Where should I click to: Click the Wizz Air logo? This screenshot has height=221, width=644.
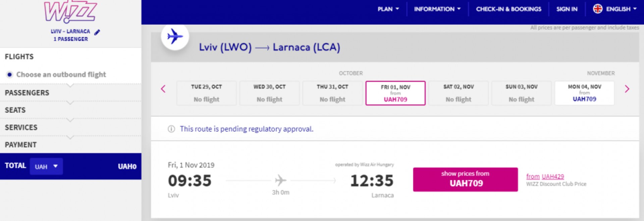pos(70,11)
